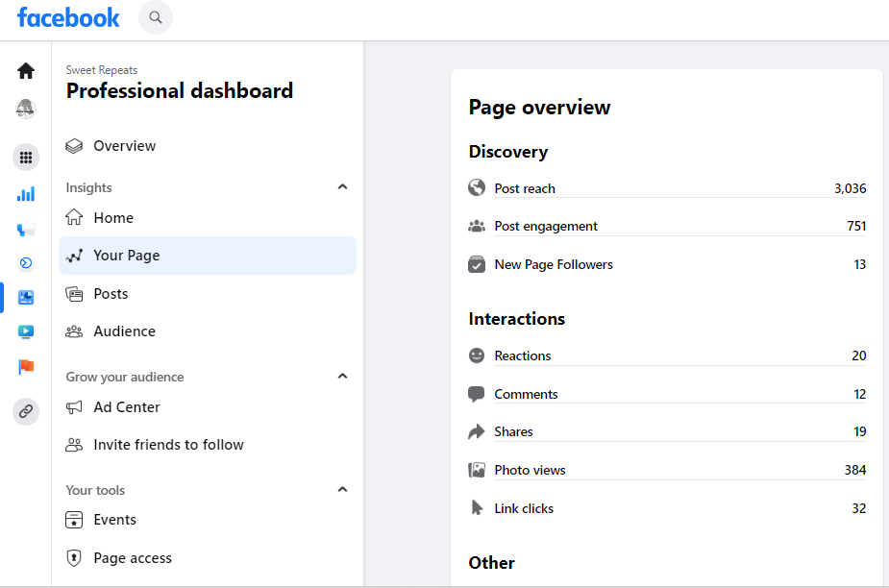Open Page access settings
This screenshot has height=588, width=889.
click(x=132, y=558)
